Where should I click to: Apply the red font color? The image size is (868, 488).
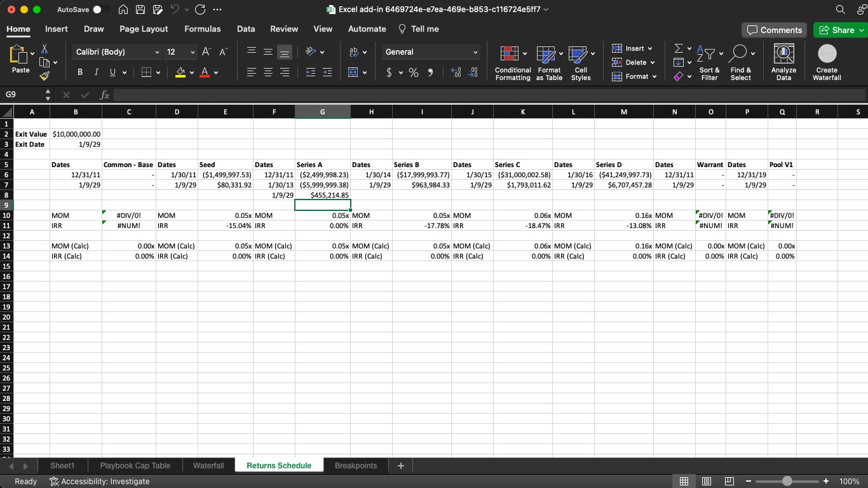coord(205,72)
